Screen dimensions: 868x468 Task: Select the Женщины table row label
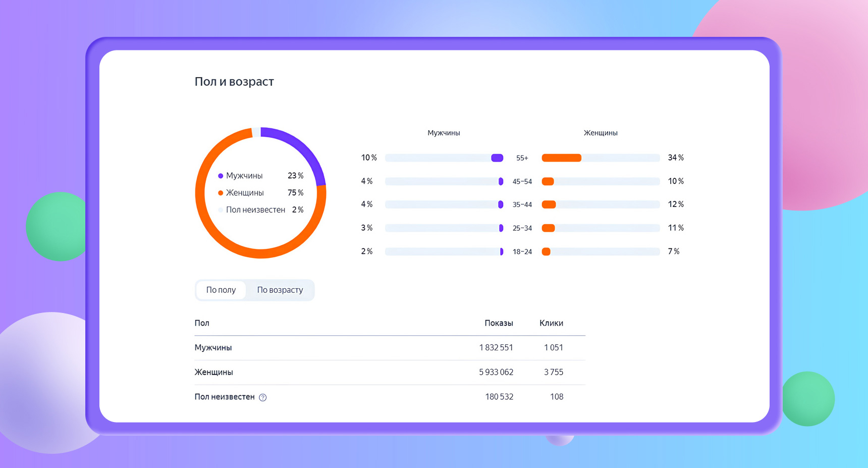click(214, 373)
